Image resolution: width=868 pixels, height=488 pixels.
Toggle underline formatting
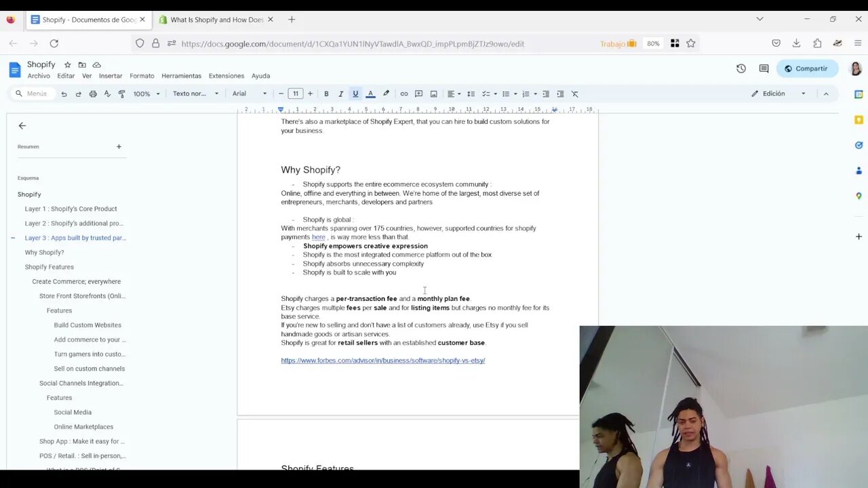pos(355,94)
